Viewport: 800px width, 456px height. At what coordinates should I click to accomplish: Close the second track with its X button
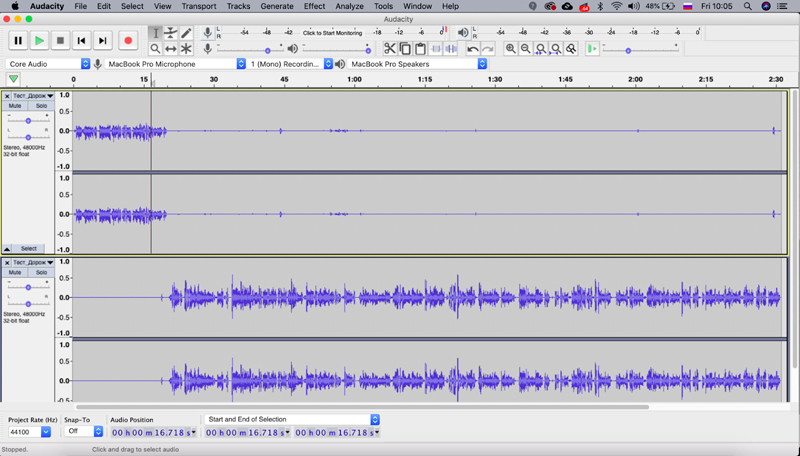[7, 262]
